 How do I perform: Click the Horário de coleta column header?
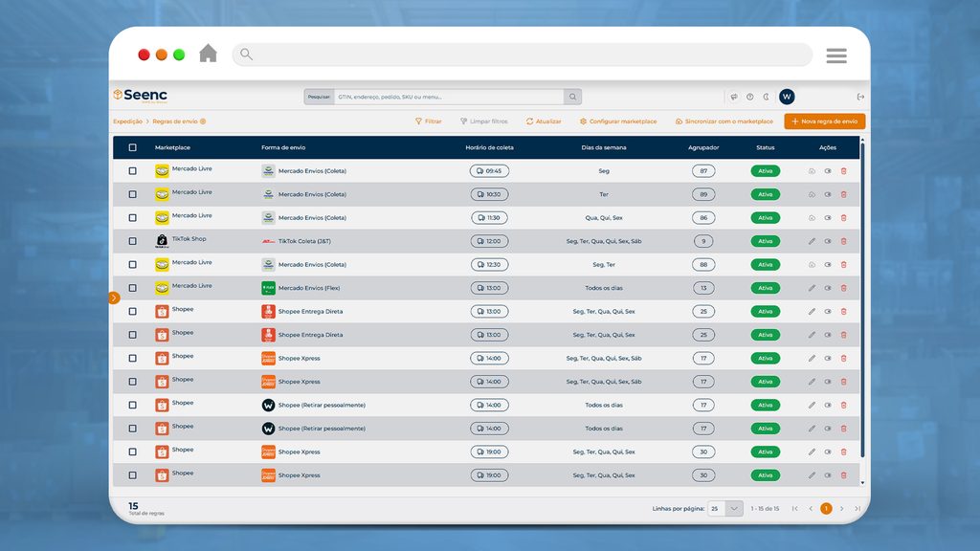coord(489,147)
